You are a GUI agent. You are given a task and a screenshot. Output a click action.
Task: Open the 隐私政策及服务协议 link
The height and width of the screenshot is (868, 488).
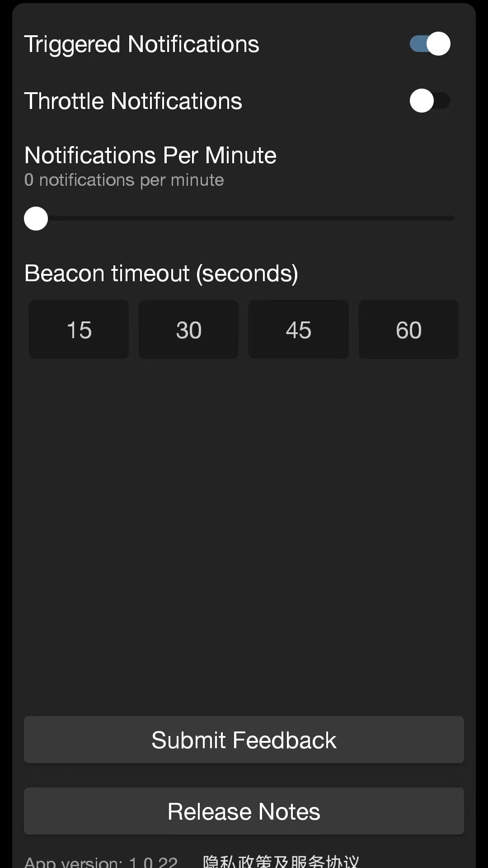pyautogui.click(x=281, y=861)
